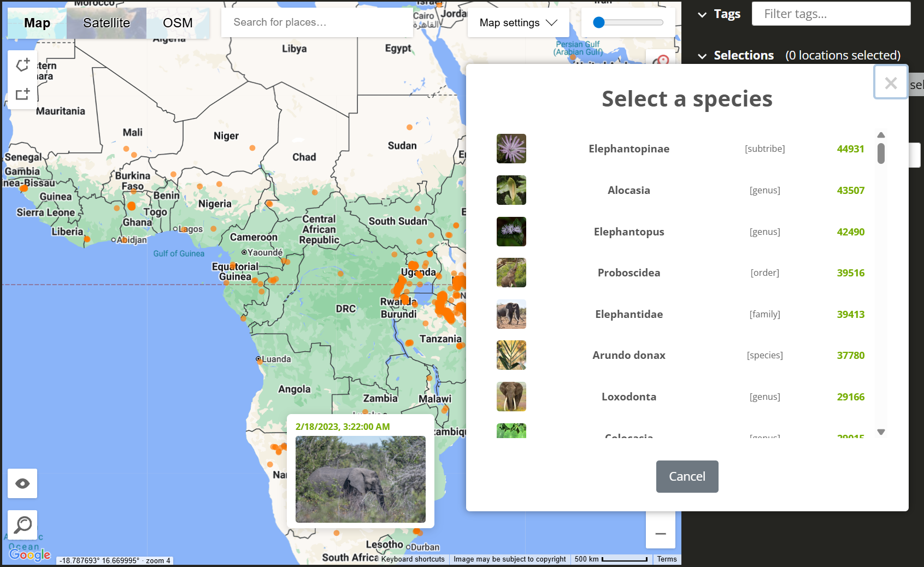Open the Keyboard shortcuts map link
This screenshot has width=924, height=567.
click(413, 559)
